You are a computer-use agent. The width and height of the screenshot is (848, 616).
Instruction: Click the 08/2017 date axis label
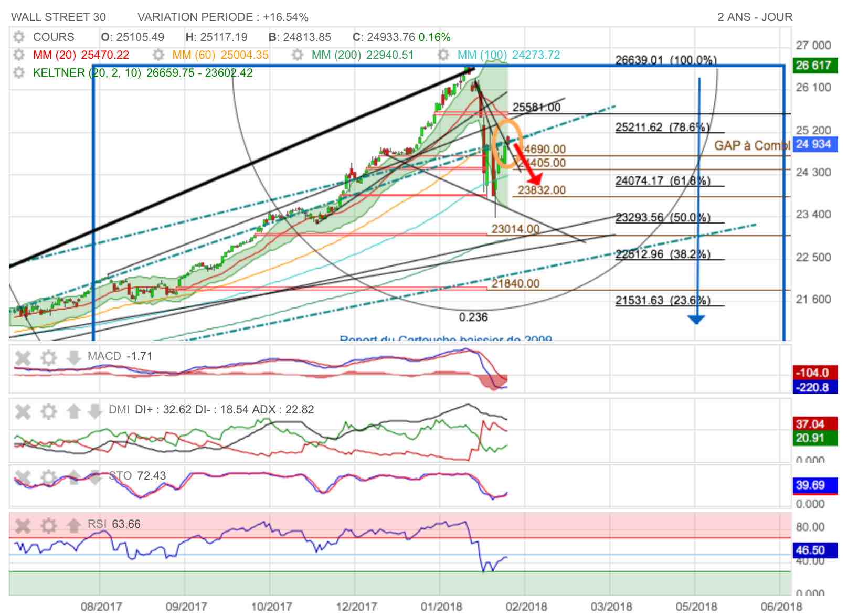[101, 607]
